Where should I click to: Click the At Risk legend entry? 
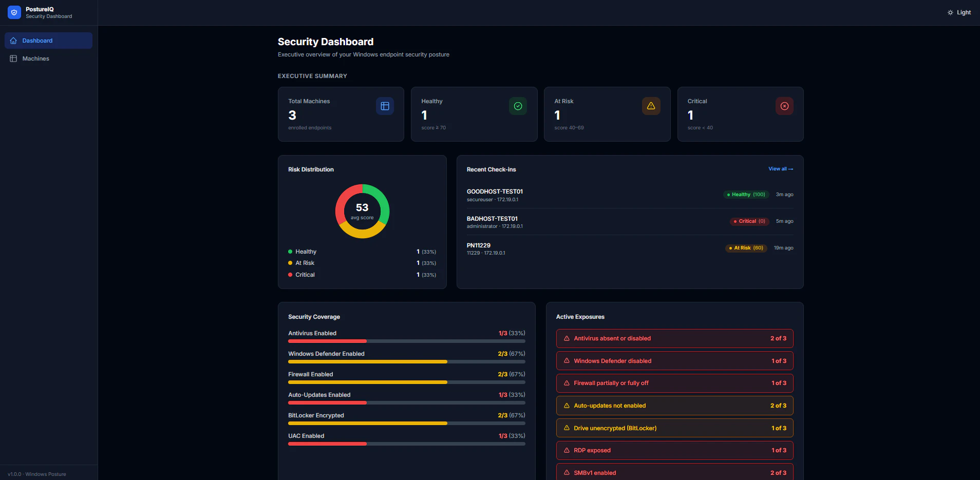362,263
